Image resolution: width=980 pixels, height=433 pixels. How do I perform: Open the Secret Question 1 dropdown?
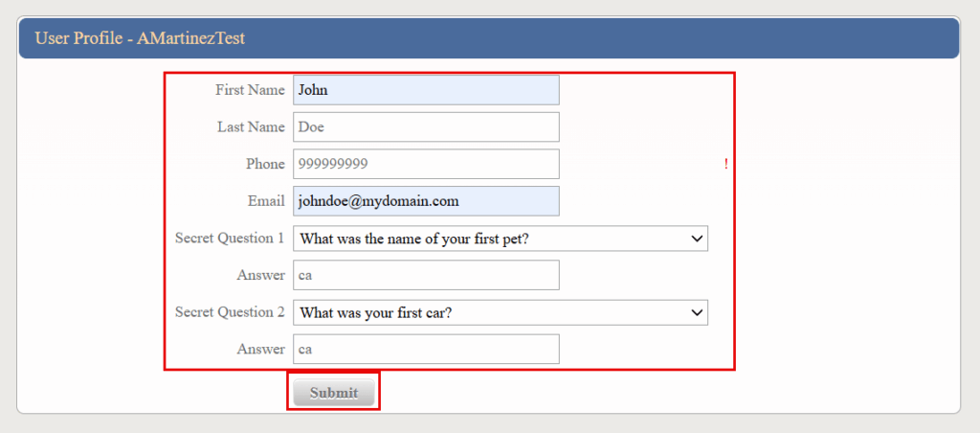click(500, 239)
